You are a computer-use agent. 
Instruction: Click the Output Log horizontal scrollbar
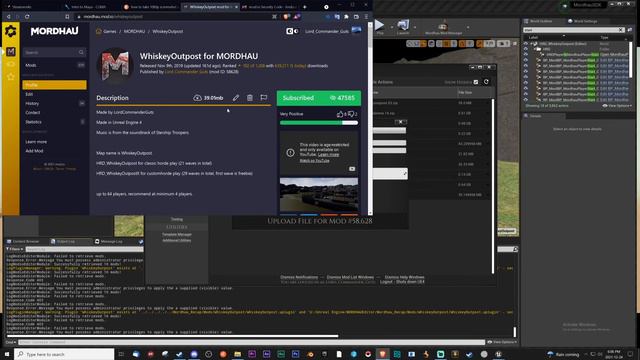(172, 336)
